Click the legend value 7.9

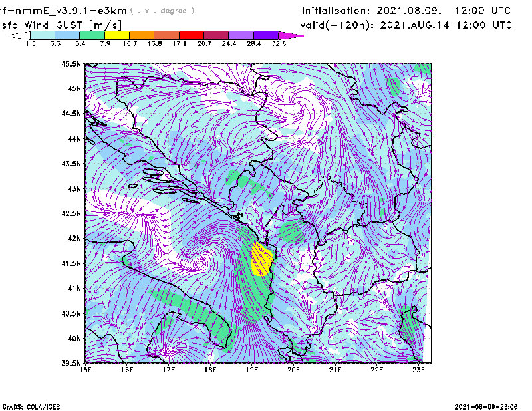click(105, 43)
